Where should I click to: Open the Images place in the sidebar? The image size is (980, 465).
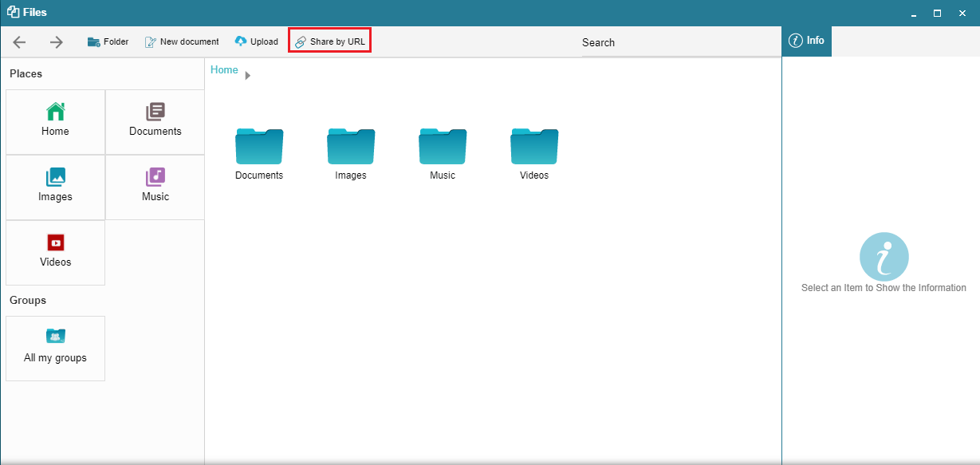point(54,187)
